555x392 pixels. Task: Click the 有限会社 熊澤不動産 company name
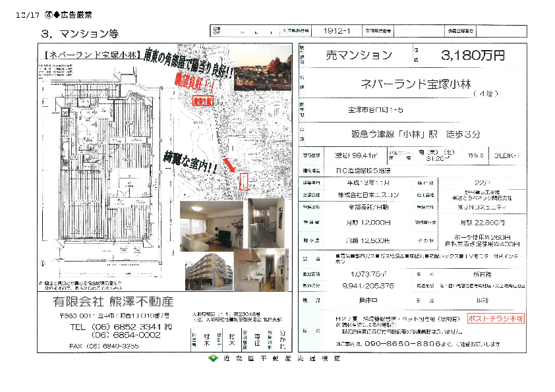pos(113,302)
